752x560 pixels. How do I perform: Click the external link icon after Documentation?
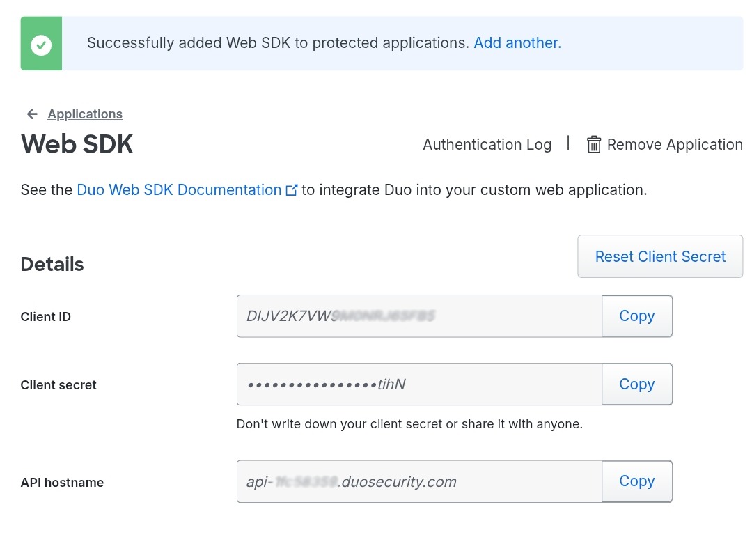click(292, 190)
